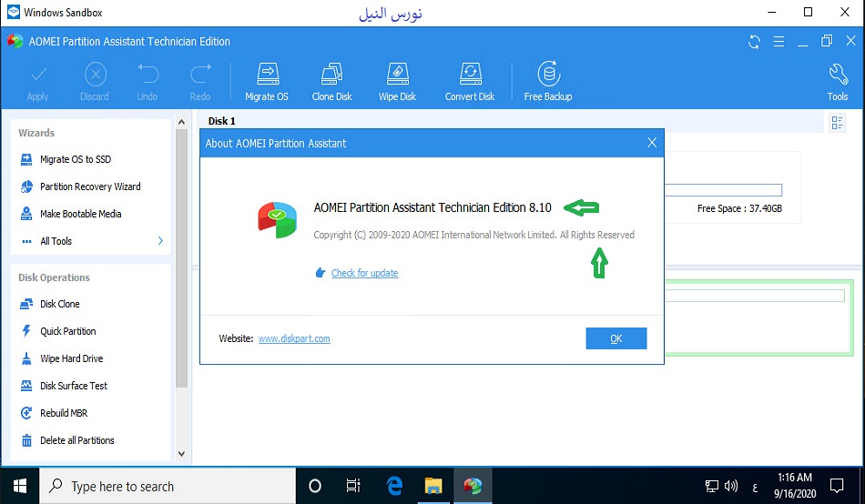Choose Partition Recovery Wizard from sidebar

click(x=89, y=186)
